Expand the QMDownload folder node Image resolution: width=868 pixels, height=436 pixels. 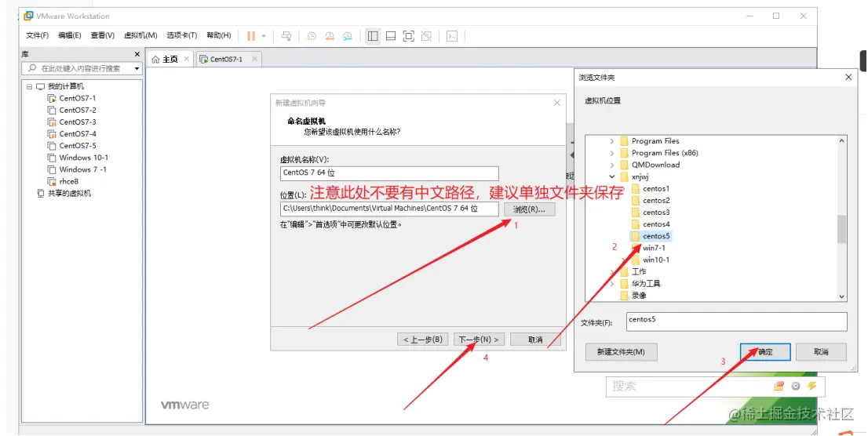pyautogui.click(x=611, y=165)
